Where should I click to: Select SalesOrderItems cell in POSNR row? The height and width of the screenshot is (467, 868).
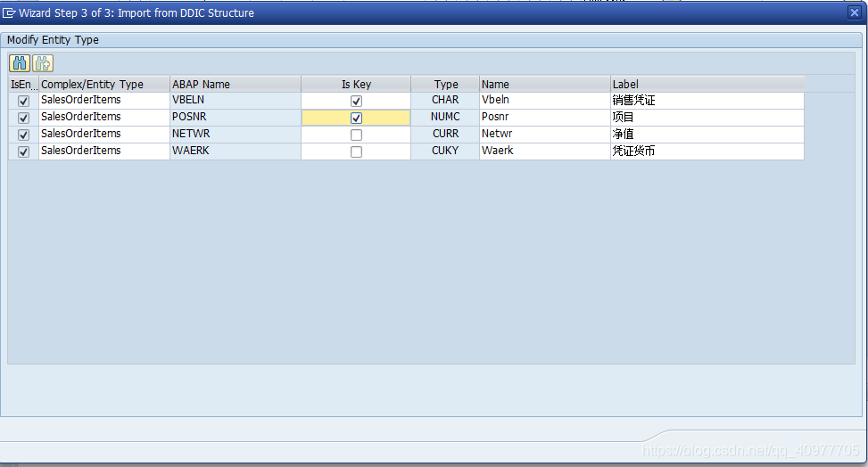tap(104, 118)
